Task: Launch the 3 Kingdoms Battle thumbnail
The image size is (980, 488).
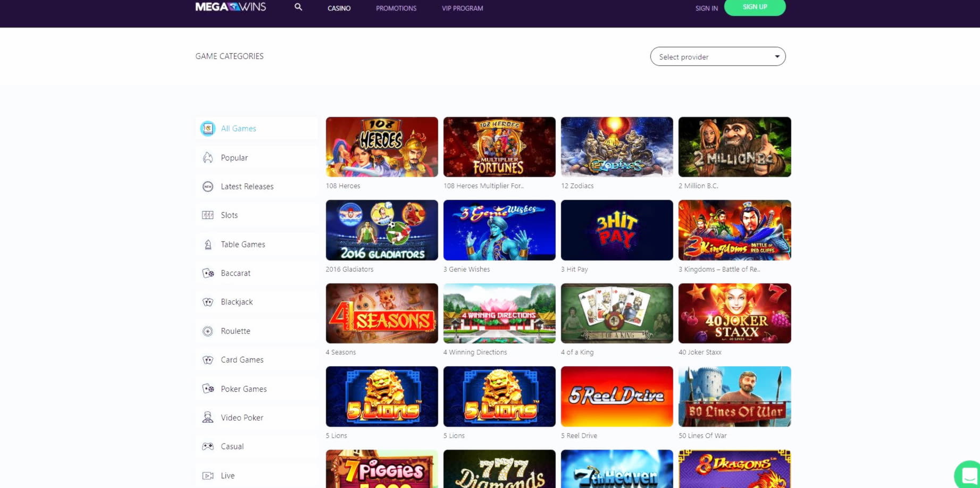Action: [x=735, y=230]
